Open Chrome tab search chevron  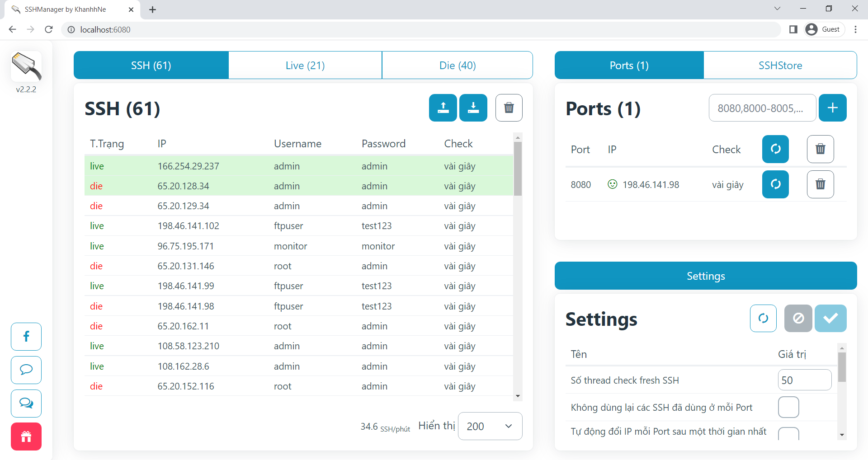(777, 9)
